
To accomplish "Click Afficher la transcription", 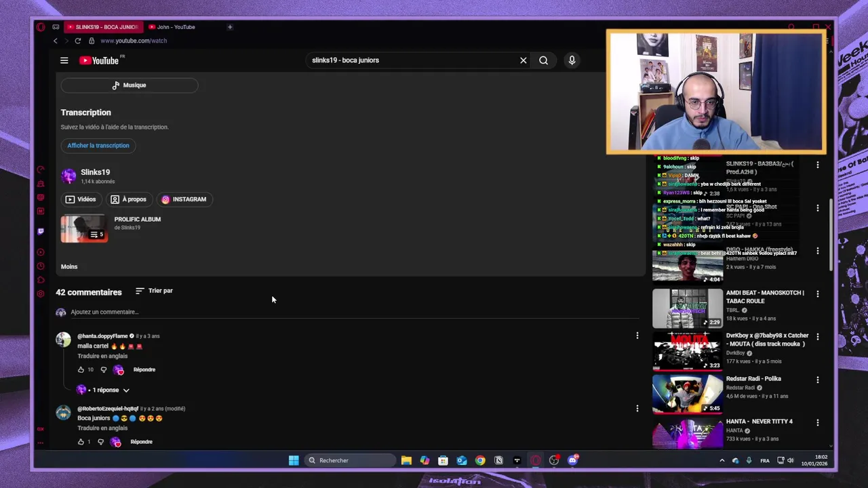I will [x=98, y=146].
